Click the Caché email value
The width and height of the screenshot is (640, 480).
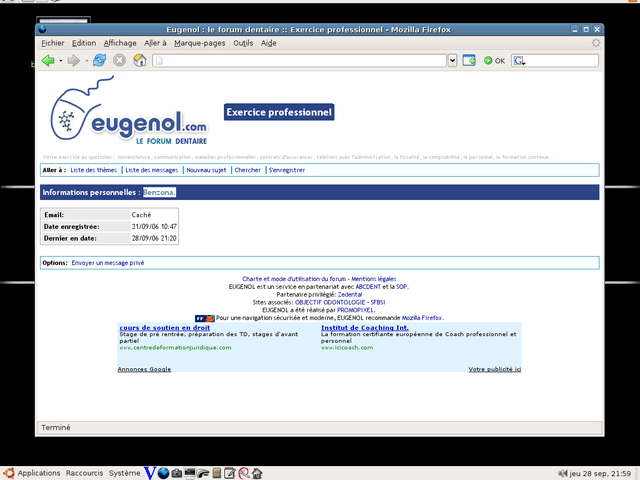141,215
